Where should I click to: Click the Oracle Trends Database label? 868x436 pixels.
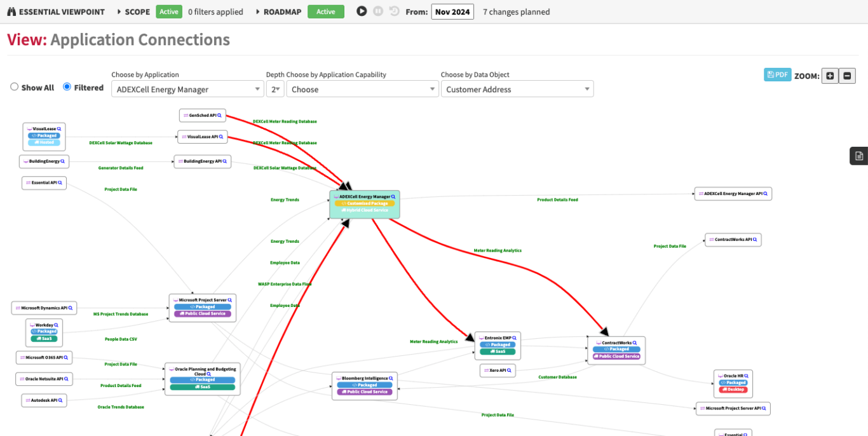[x=121, y=407]
